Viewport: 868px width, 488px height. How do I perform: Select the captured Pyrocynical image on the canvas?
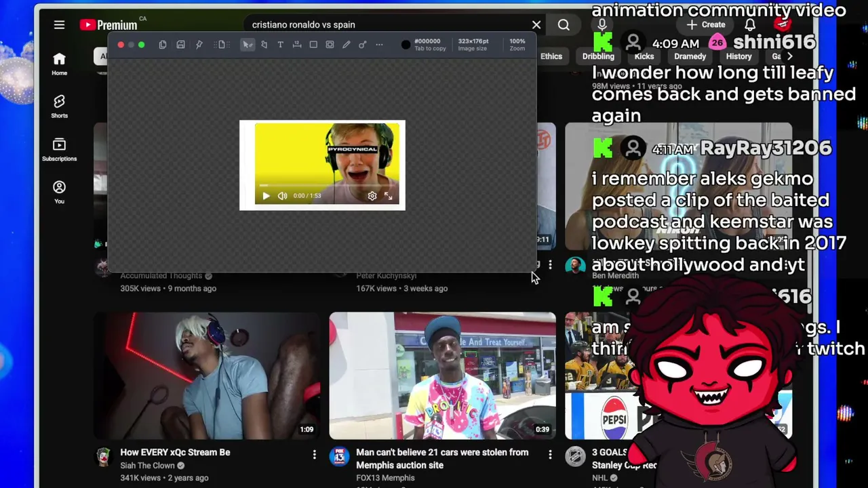click(x=322, y=165)
